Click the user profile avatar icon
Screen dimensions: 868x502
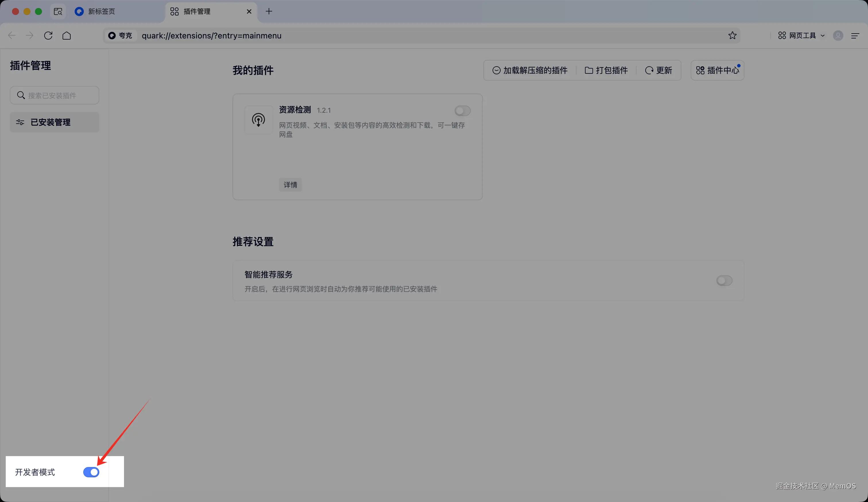pos(838,36)
